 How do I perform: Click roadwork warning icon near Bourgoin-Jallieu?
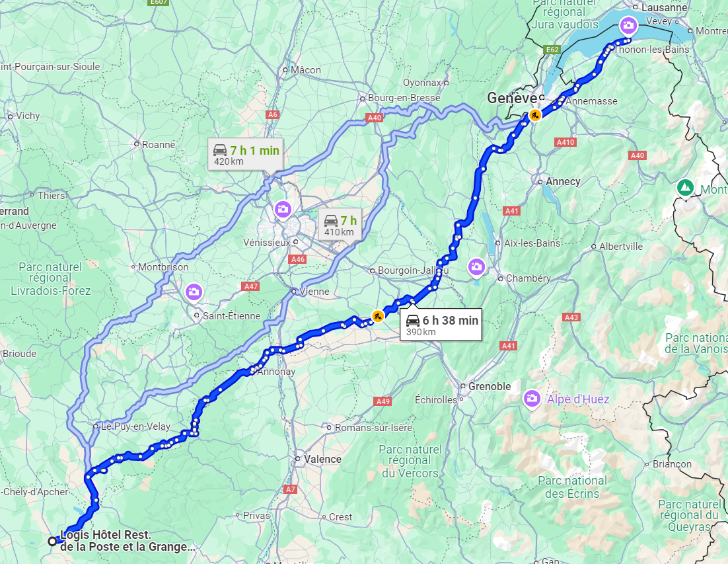[x=378, y=316]
